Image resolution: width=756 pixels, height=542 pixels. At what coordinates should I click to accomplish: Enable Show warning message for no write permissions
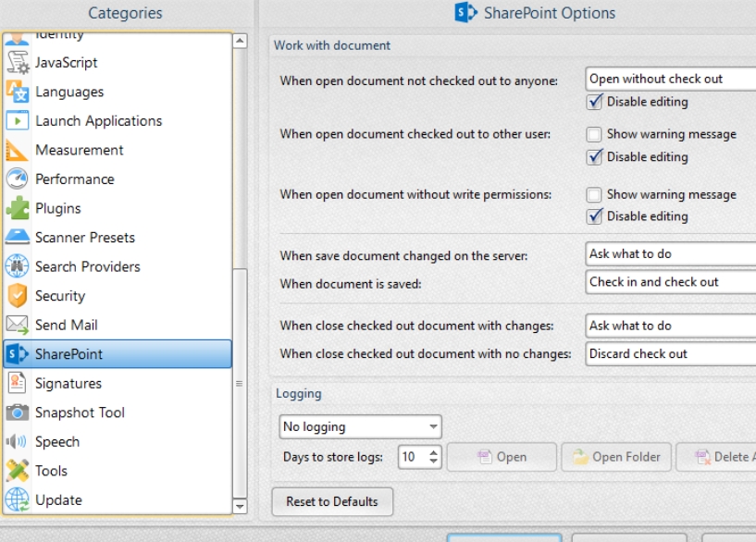(x=594, y=194)
